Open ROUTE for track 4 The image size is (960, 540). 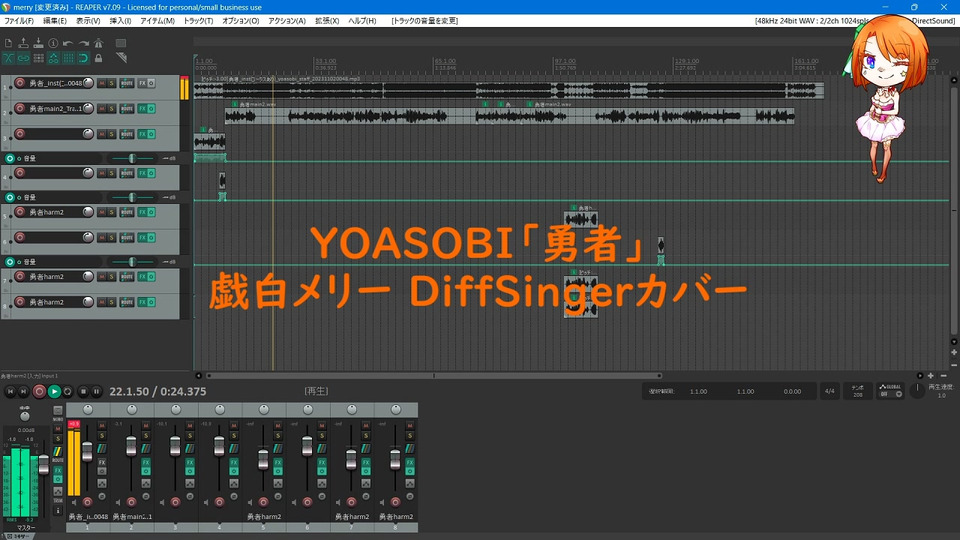127,173
